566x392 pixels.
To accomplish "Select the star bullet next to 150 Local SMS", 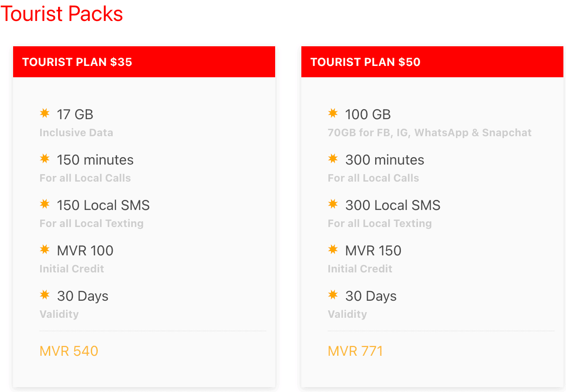I will [45, 204].
